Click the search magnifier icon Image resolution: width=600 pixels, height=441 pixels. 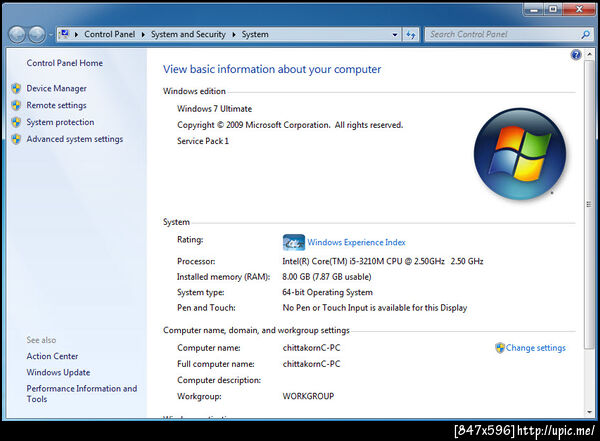(x=585, y=34)
